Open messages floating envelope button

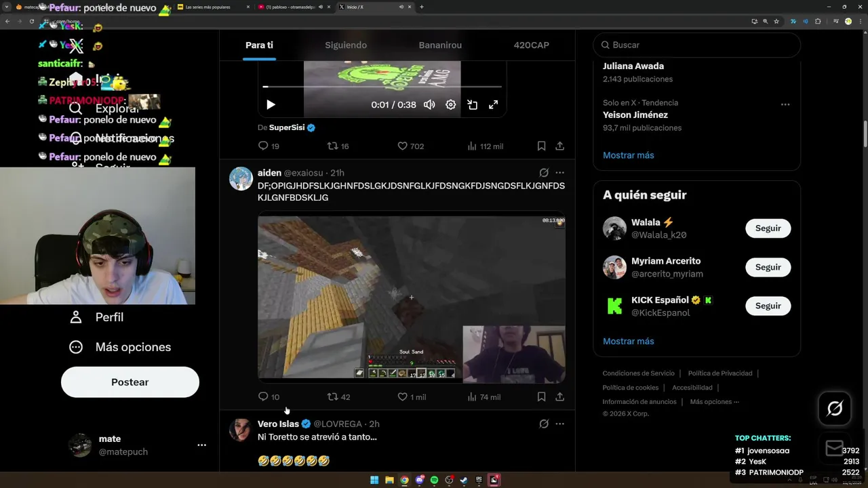point(835,448)
